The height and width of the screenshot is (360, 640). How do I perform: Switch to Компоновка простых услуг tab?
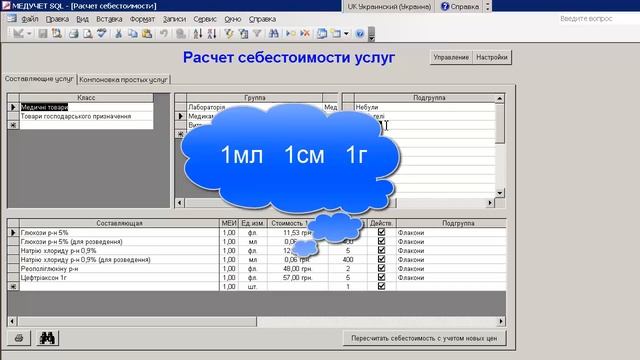pos(123,80)
